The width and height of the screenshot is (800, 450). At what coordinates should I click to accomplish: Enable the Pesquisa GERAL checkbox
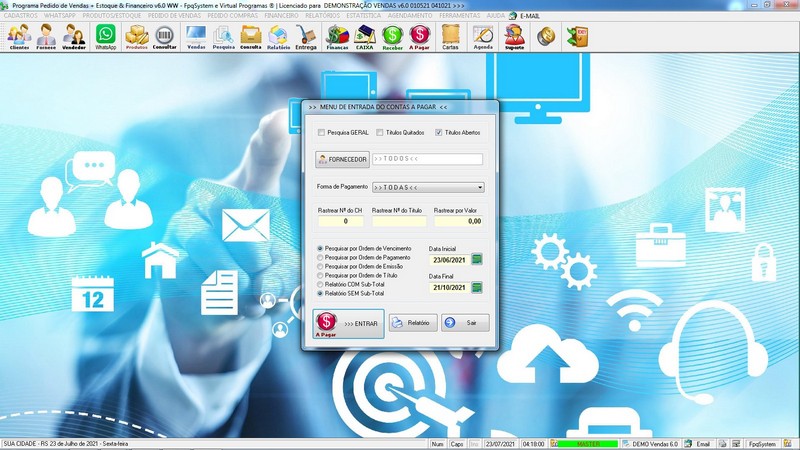click(x=321, y=133)
